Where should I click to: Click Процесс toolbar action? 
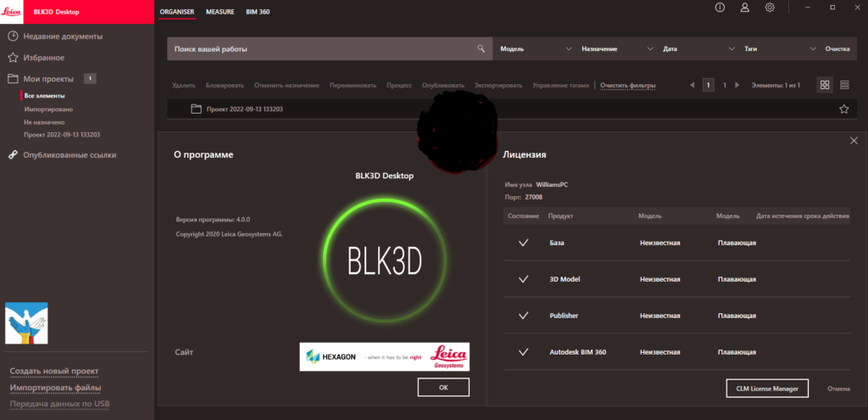(x=399, y=86)
